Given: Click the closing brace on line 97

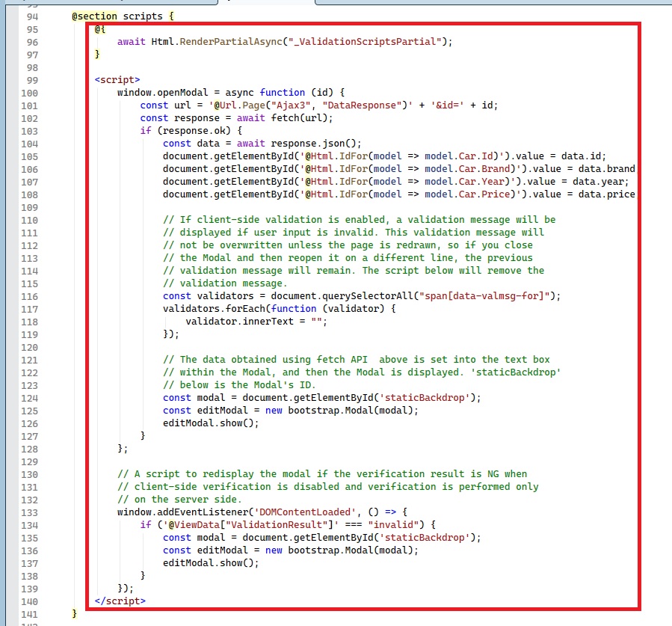Looking at the screenshot, I should [x=97, y=54].
